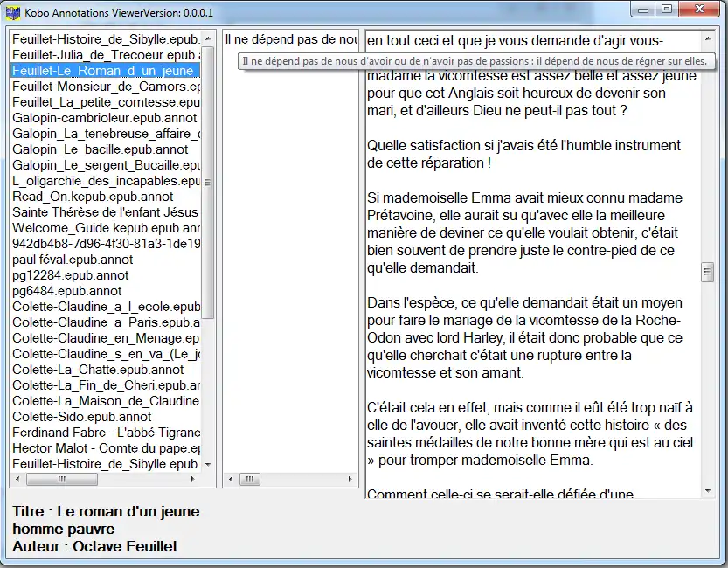The width and height of the screenshot is (728, 568).
Task: Select Welcome_Guide.kepub.epub file
Action: click(x=107, y=228)
